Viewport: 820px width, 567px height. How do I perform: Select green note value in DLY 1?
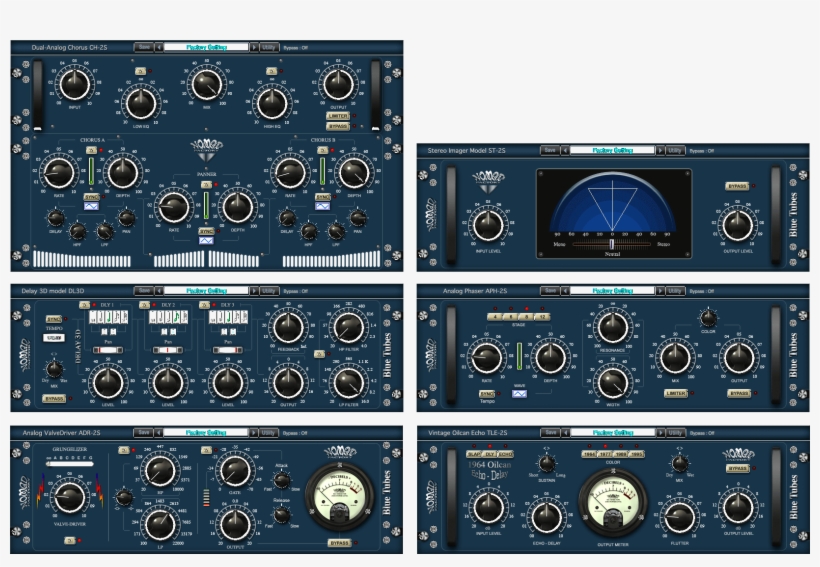(x=109, y=317)
